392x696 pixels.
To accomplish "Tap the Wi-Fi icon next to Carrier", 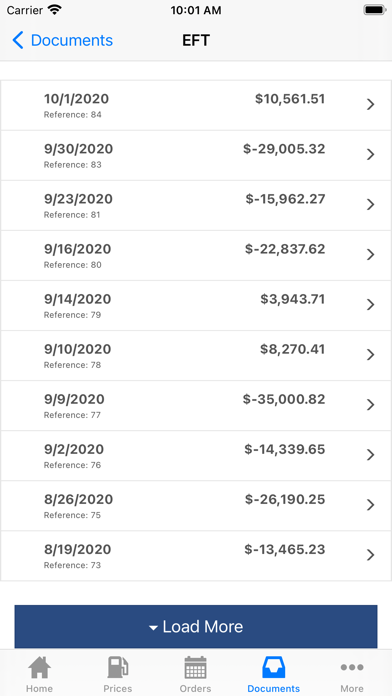I will pyautogui.click(x=55, y=10).
